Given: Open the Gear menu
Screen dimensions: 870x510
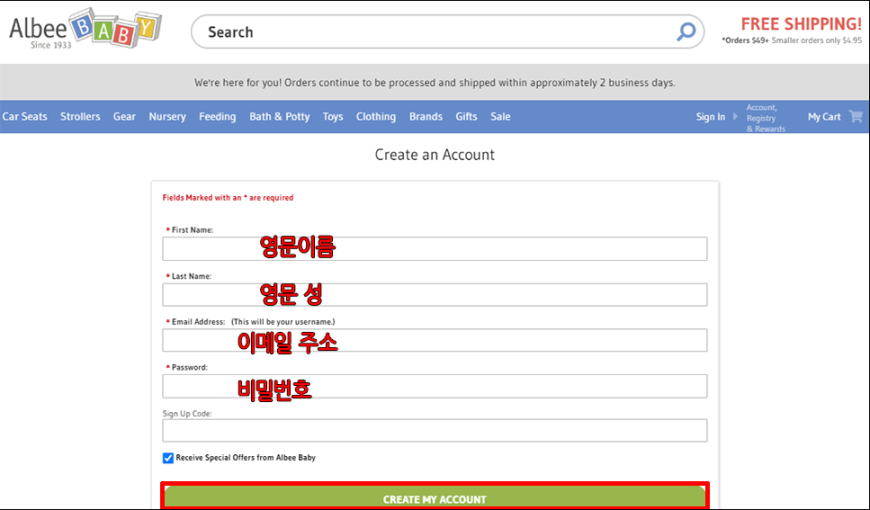Looking at the screenshot, I should coord(124,117).
